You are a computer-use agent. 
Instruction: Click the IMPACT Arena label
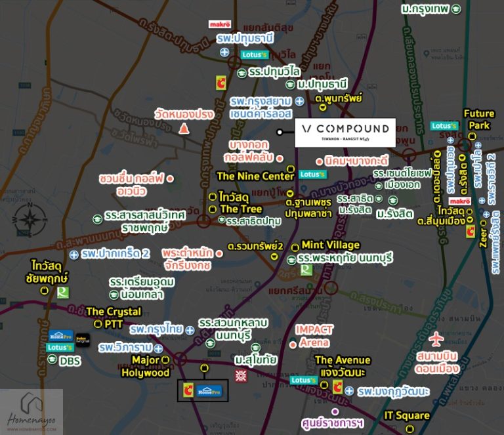click(314, 336)
